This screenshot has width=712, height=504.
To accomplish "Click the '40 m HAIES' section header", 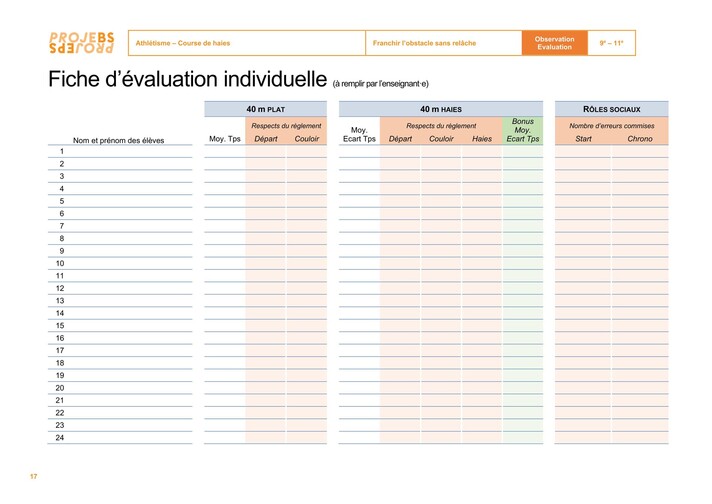I will tap(441, 109).
